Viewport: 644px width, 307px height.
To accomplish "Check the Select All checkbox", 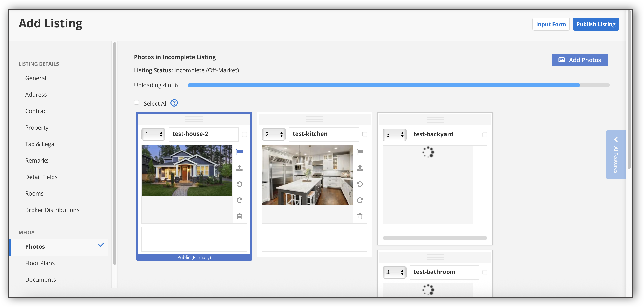I will tap(136, 102).
